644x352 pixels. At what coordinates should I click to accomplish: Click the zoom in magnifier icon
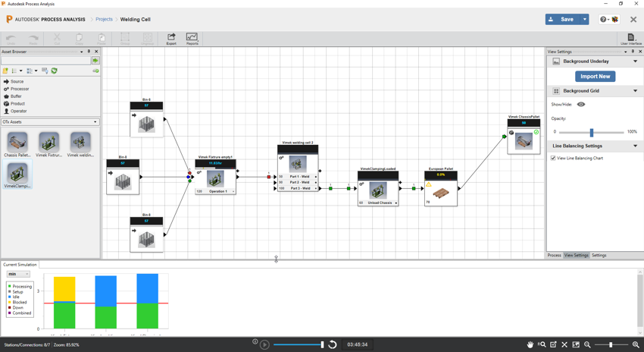pyautogui.click(x=636, y=344)
